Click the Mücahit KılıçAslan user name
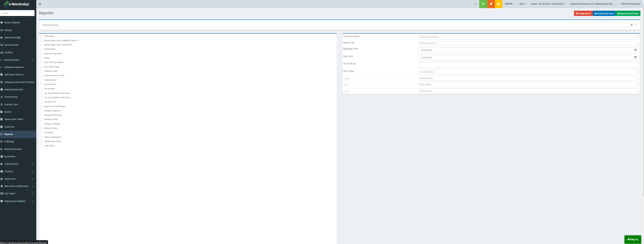Viewport: 644px width, 244px height. tap(631, 4)
